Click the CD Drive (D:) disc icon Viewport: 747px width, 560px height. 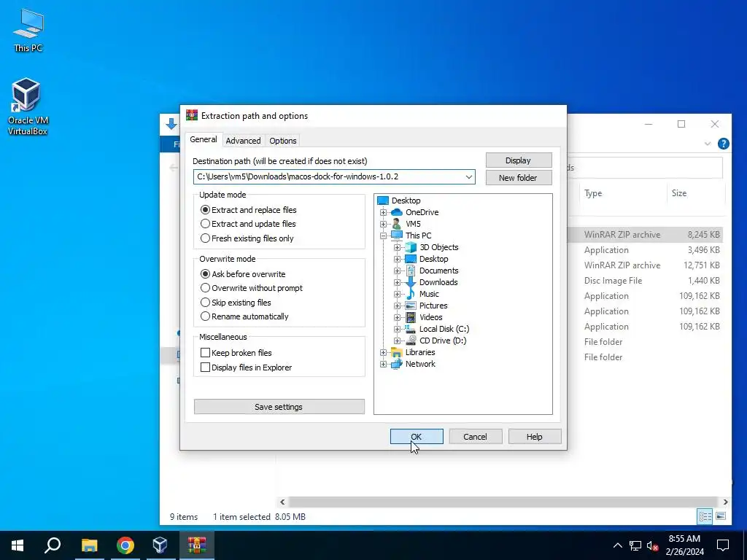411,341
